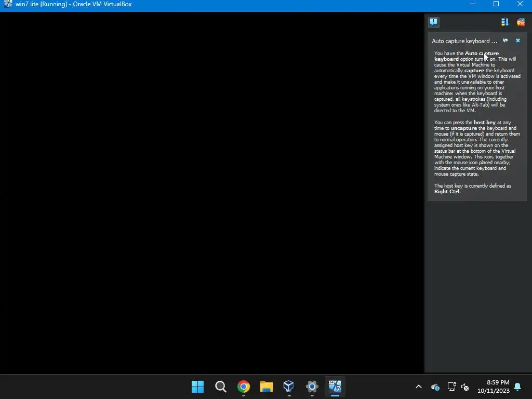This screenshot has width=532, height=399.
Task: Click the VirtualBox window title bar icon
Action: point(7,4)
